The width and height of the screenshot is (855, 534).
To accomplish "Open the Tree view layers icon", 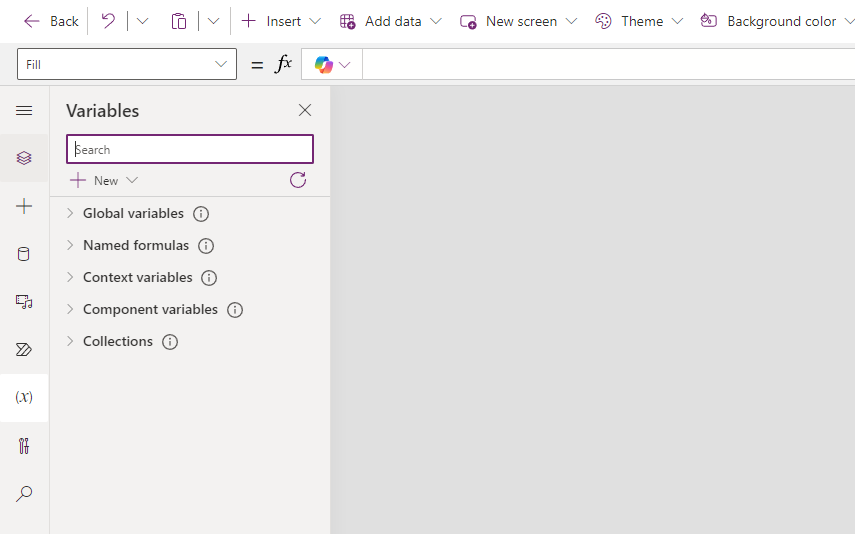I will click(x=24, y=158).
